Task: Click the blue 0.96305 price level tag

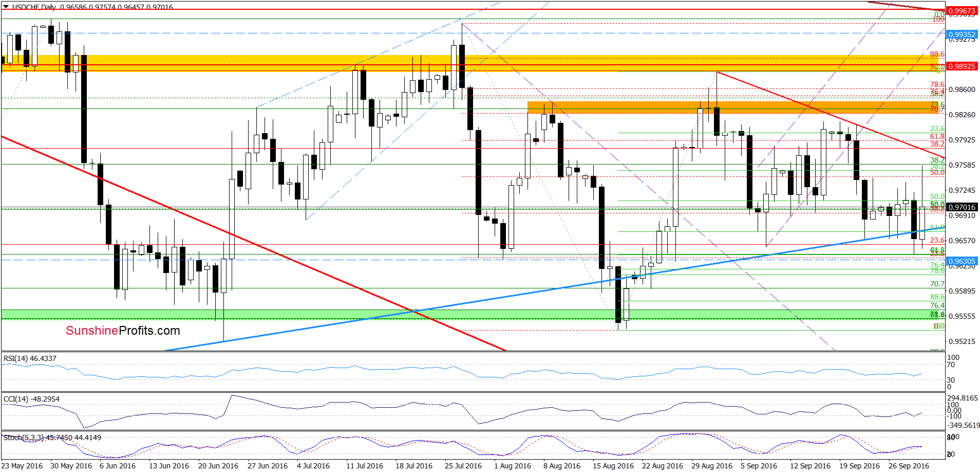Action: click(962, 261)
